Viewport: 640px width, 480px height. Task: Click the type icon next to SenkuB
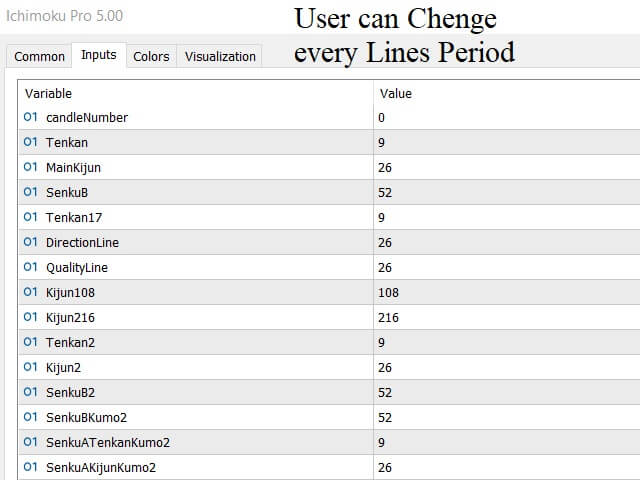[30, 193]
